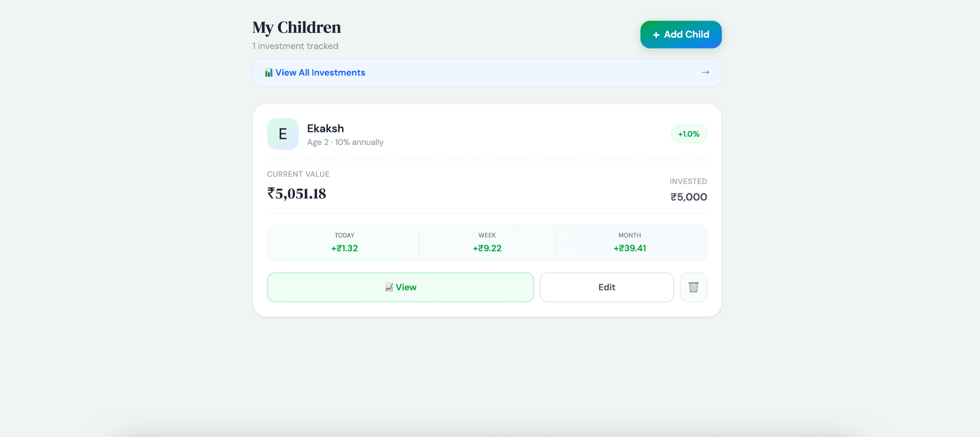Click the E avatar for Ekaksh
Image resolution: width=980 pixels, height=437 pixels.
coord(283,134)
